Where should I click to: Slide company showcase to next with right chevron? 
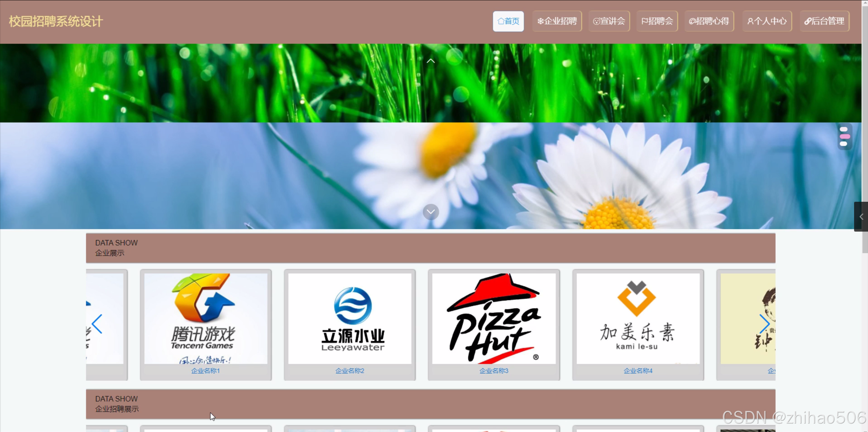[x=764, y=324]
